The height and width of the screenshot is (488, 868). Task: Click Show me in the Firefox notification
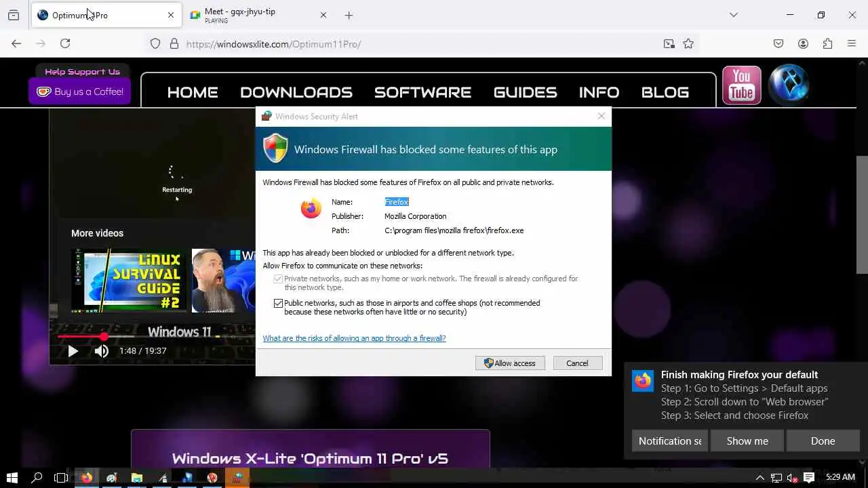(747, 441)
